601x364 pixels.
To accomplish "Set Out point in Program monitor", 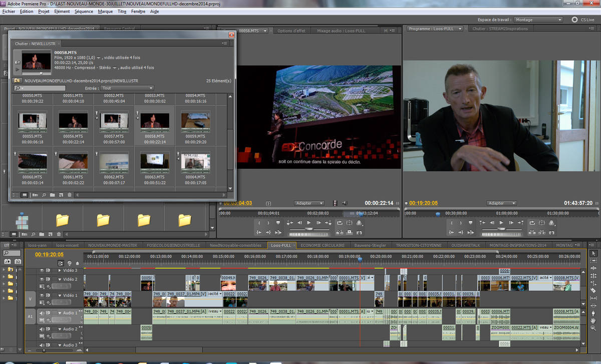I will point(460,223).
